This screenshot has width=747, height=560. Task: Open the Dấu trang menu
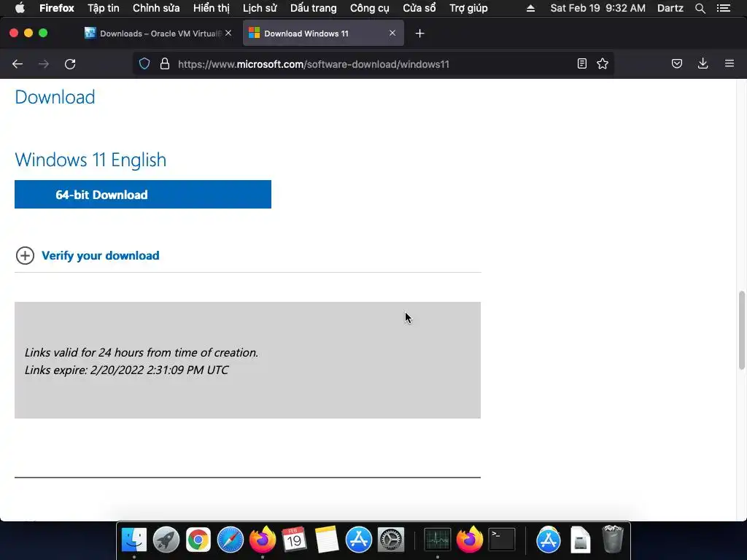314,8
